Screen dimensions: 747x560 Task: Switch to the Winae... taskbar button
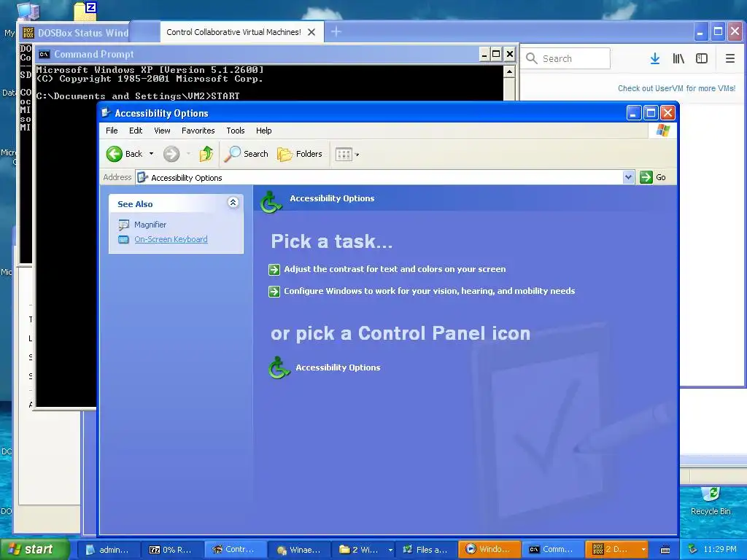pyautogui.click(x=298, y=550)
